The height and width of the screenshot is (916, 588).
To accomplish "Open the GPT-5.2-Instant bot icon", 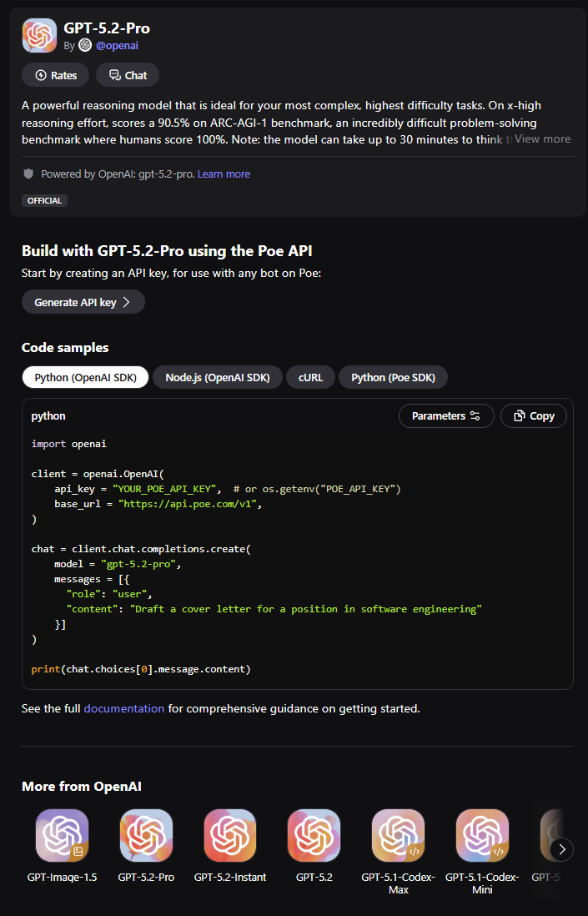I will pos(230,835).
